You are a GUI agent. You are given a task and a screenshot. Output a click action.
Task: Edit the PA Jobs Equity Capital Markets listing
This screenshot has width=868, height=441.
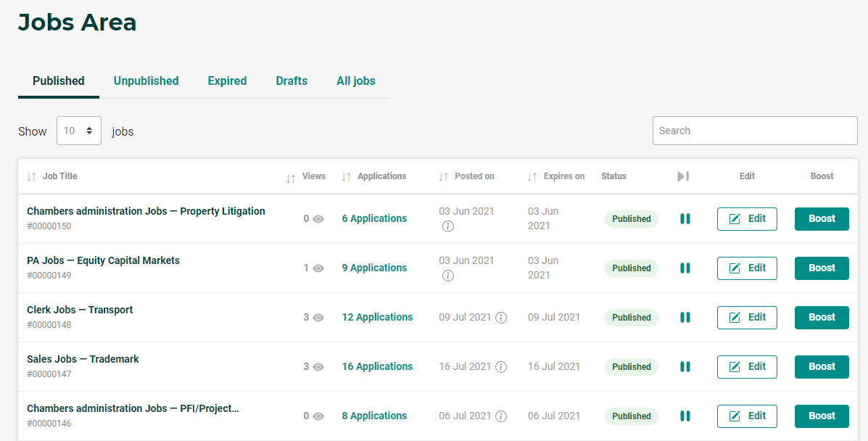pos(747,268)
